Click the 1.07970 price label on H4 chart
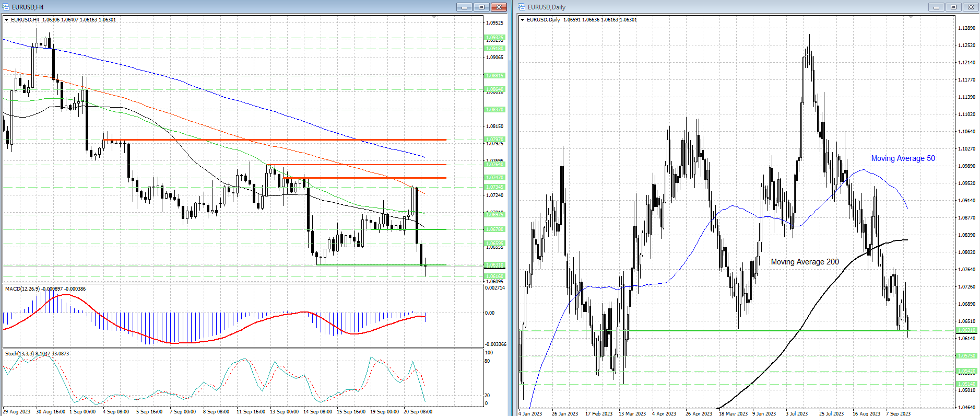Screen dimensions: 980x416 point(494,140)
